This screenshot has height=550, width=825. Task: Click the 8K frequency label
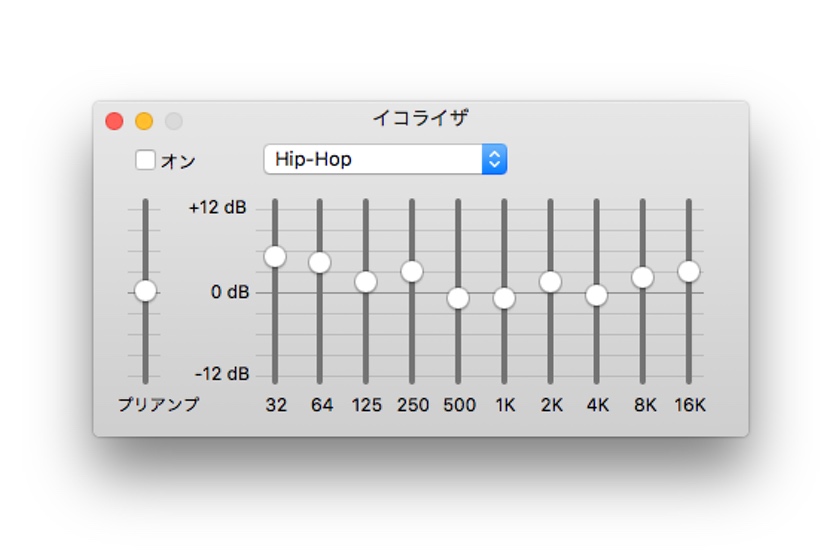coord(645,405)
